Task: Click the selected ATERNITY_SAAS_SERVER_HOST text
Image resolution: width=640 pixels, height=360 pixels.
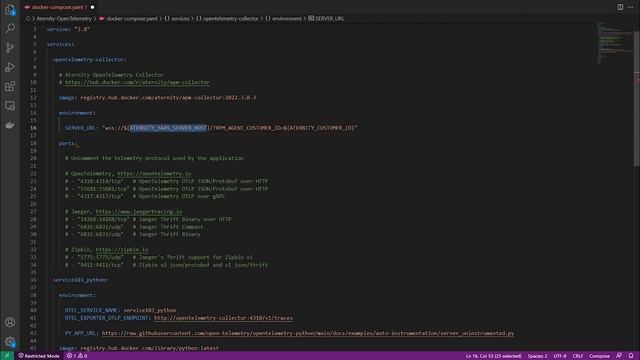Action: point(168,128)
